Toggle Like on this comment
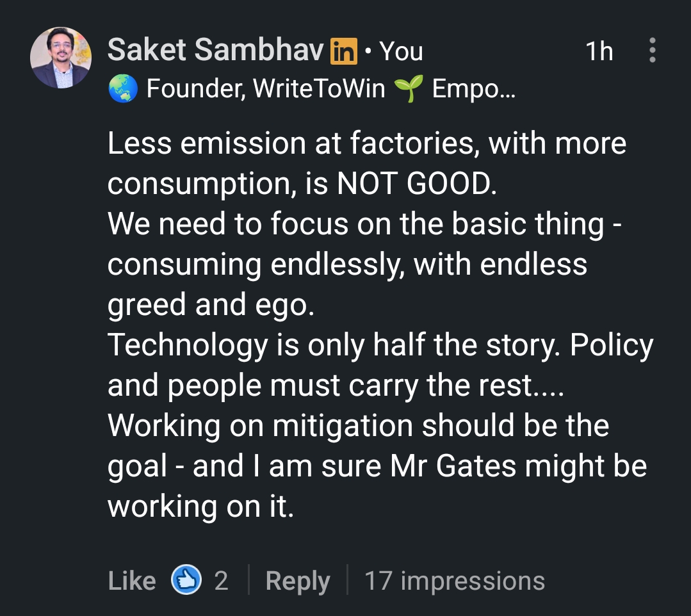 [132, 581]
